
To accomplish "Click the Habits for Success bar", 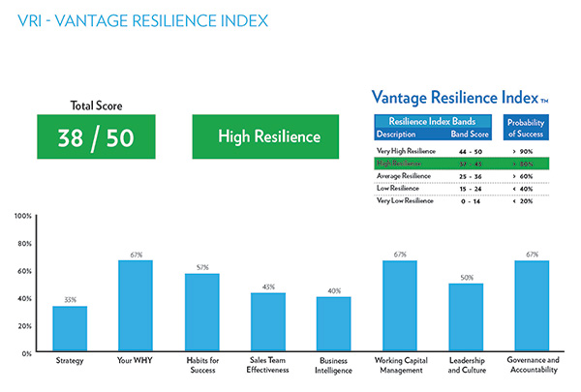I will pyautogui.click(x=202, y=312).
